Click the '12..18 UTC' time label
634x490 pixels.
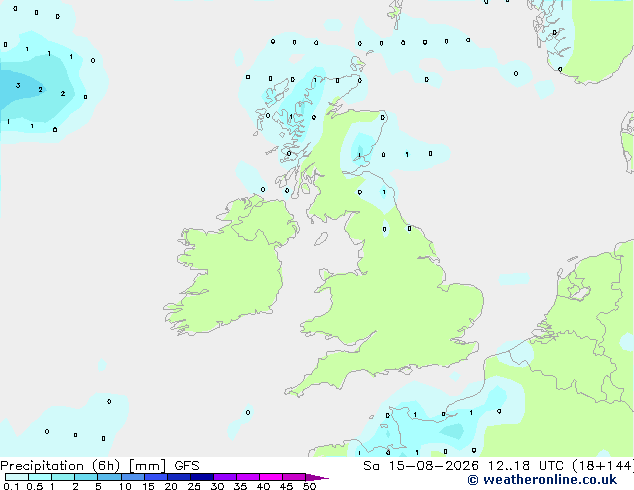tap(525, 466)
